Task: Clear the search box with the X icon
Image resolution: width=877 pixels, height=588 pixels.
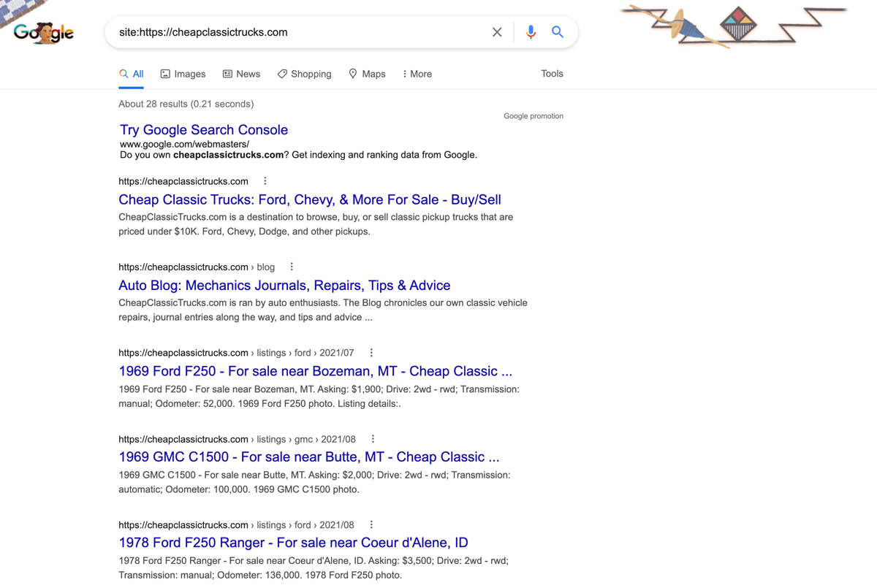Action: tap(497, 32)
